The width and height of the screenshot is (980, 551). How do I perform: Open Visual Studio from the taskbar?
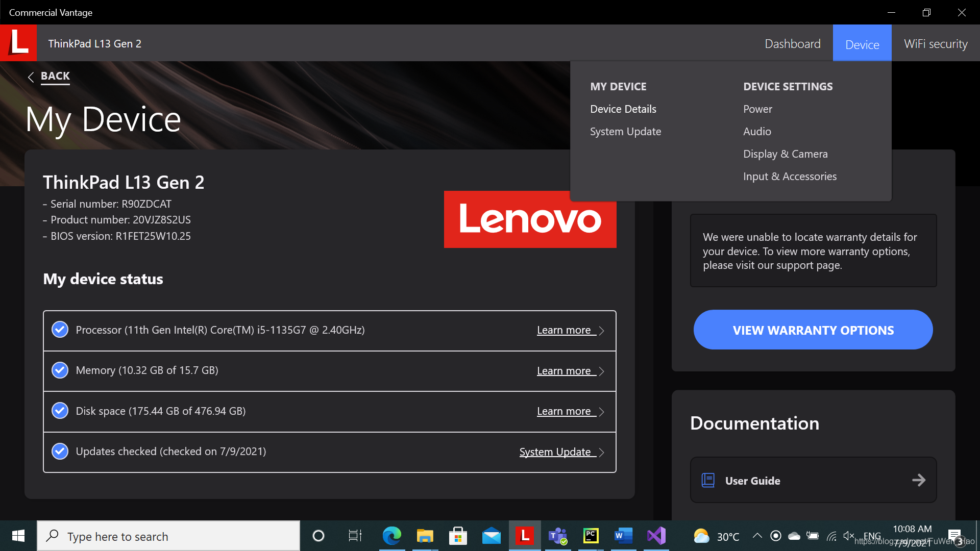pos(656,536)
